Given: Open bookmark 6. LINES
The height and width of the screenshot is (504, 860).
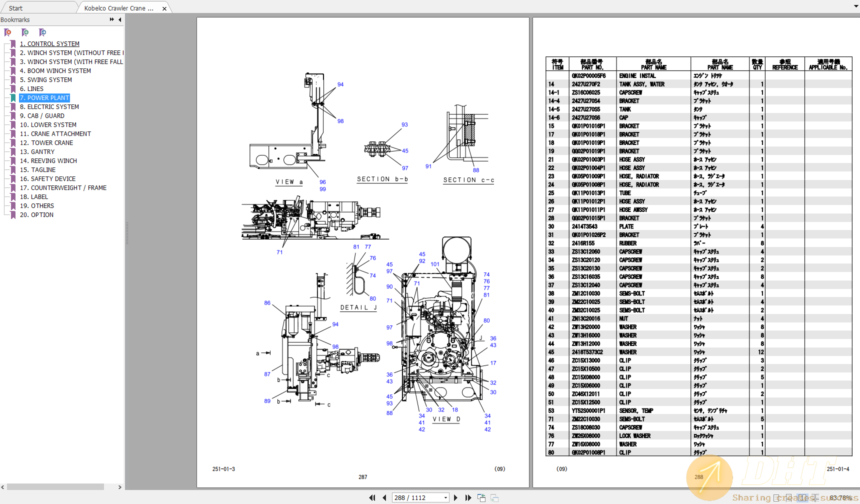Looking at the screenshot, I should (31, 89).
